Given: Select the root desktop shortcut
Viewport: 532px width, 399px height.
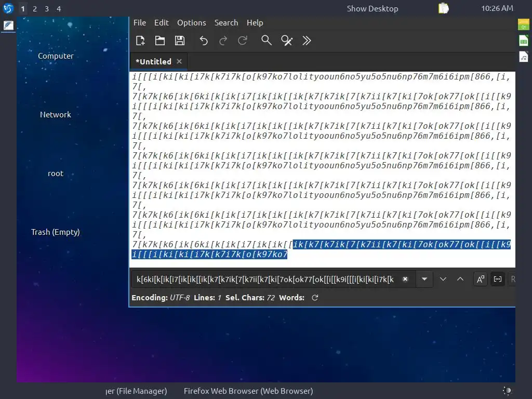Looking at the screenshot, I should pyautogui.click(x=56, y=174).
